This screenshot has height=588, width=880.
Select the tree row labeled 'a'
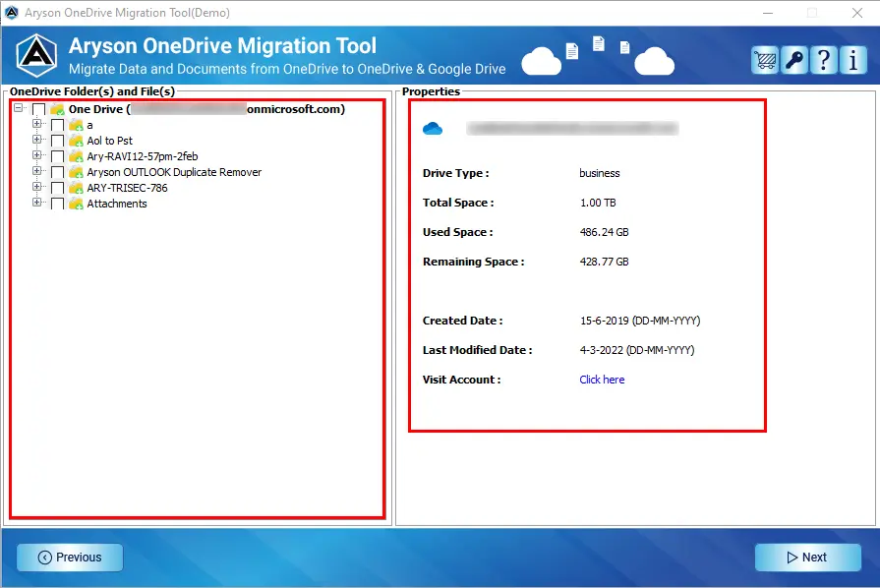click(89, 125)
